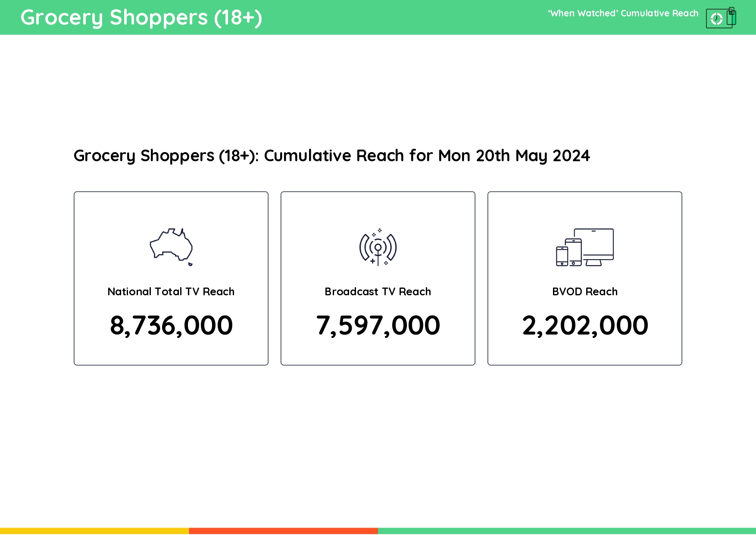Click the green segment of the footer bar

567,531
